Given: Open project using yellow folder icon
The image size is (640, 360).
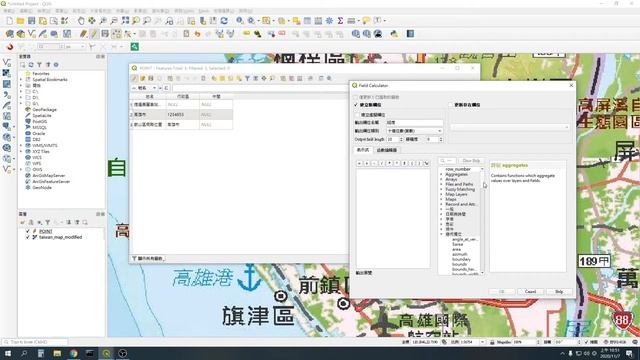Looking at the screenshot, I should coord(20,21).
